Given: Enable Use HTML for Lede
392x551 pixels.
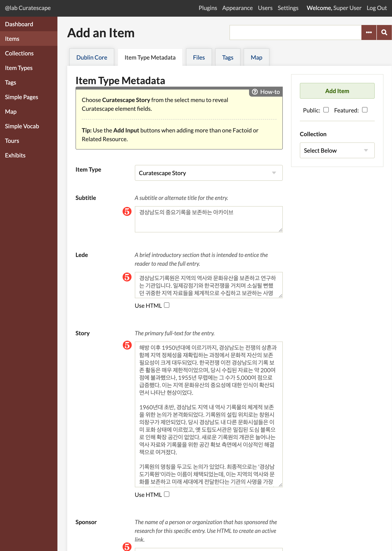Looking at the screenshot, I should [166, 305].
